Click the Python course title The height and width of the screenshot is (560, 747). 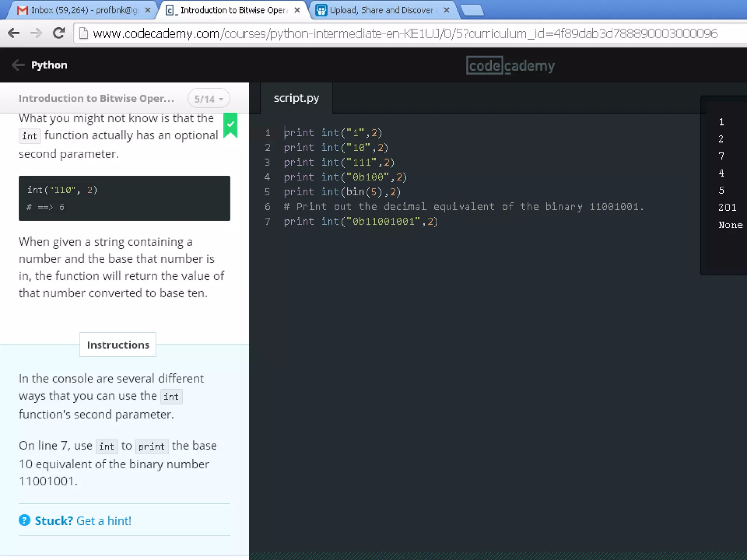pyautogui.click(x=49, y=65)
